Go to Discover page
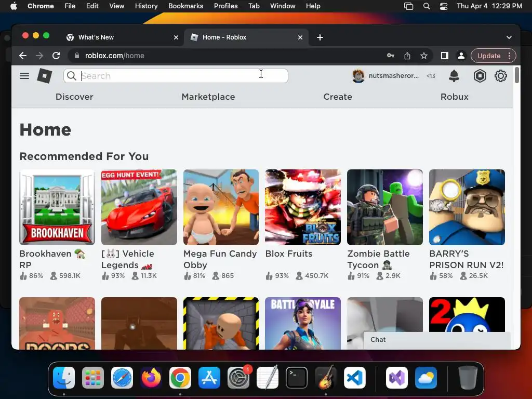 pos(74,97)
